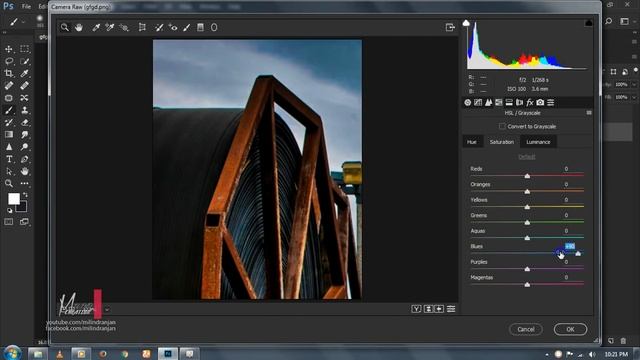Switch to the Saturation tab
640x360 pixels.
(502, 142)
